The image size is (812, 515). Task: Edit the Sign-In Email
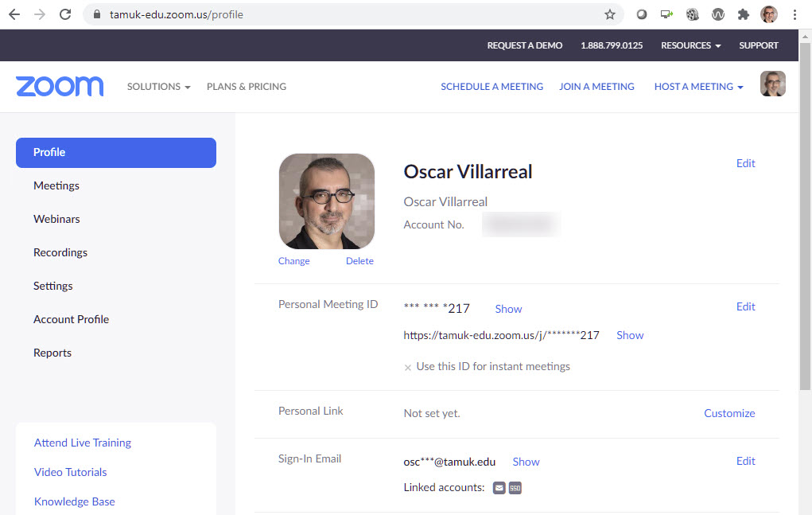click(x=746, y=461)
